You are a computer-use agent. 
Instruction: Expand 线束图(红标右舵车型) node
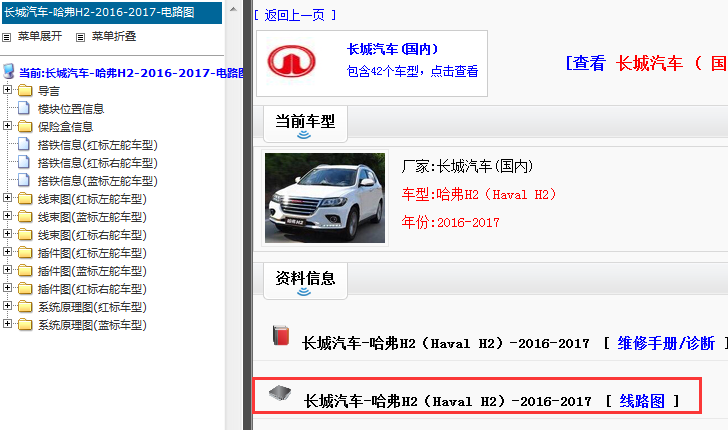tap(7, 234)
